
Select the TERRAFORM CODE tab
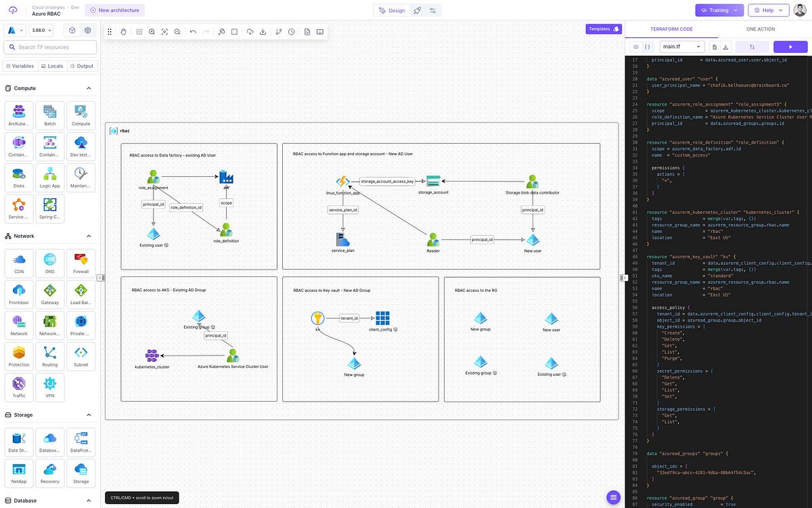(671, 29)
